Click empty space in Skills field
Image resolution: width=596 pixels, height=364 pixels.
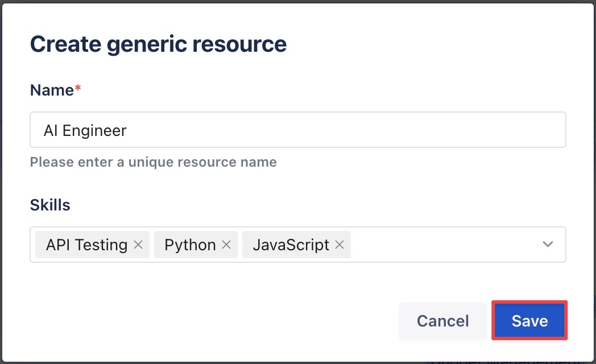(x=444, y=245)
